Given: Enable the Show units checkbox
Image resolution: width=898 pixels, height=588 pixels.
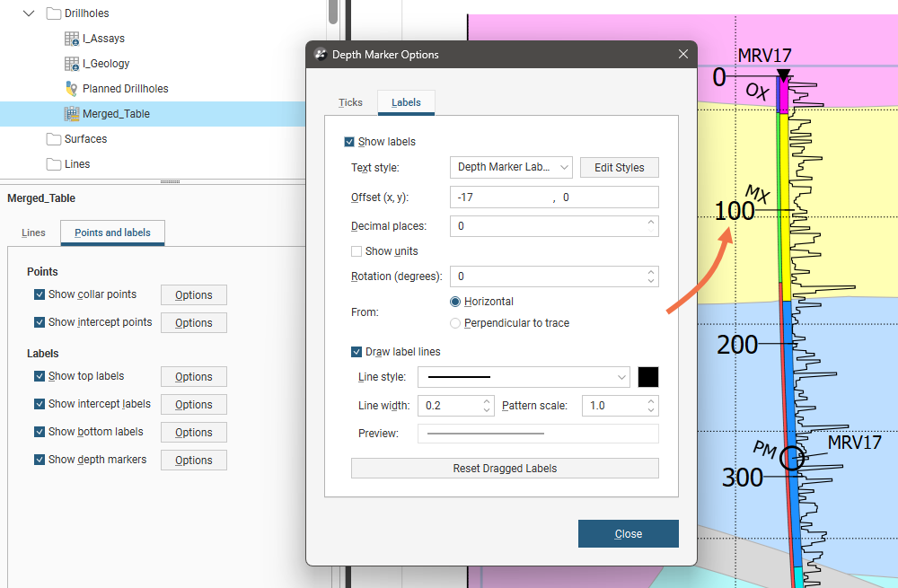Looking at the screenshot, I should (357, 251).
